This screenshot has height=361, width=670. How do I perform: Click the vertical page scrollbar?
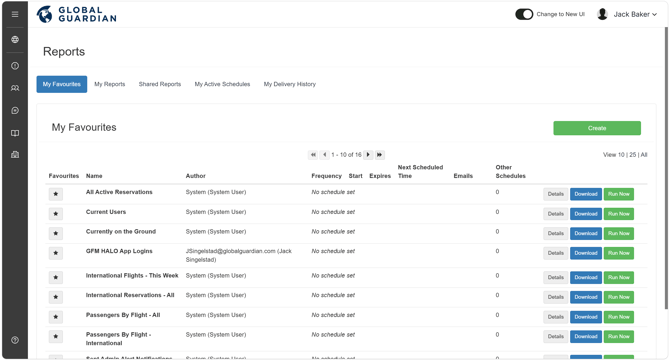(666, 168)
